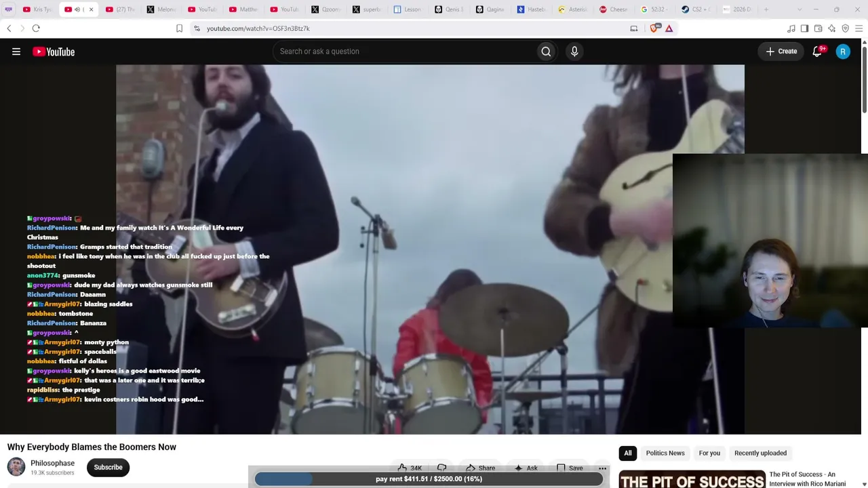Click the '19.3K subscribers' text

click(52, 473)
